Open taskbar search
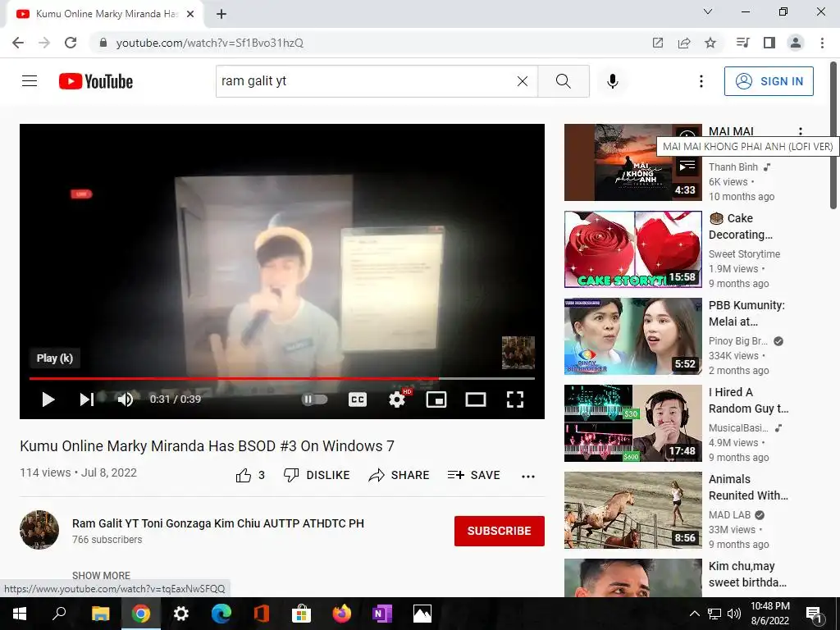This screenshot has height=630, width=840. click(59, 614)
